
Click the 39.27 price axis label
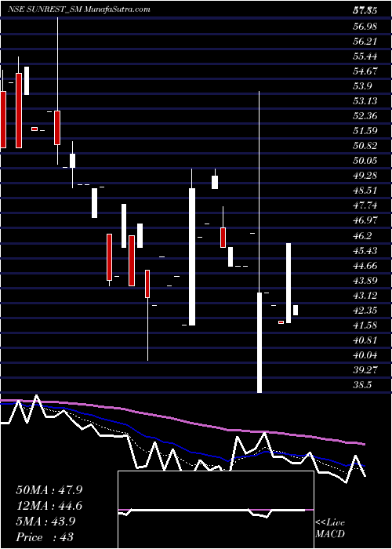click(365, 369)
